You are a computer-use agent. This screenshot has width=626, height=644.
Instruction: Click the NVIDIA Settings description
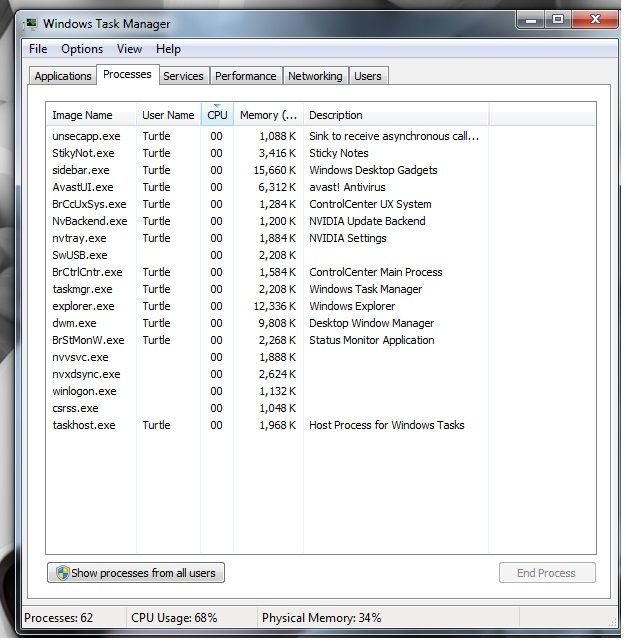coord(348,238)
